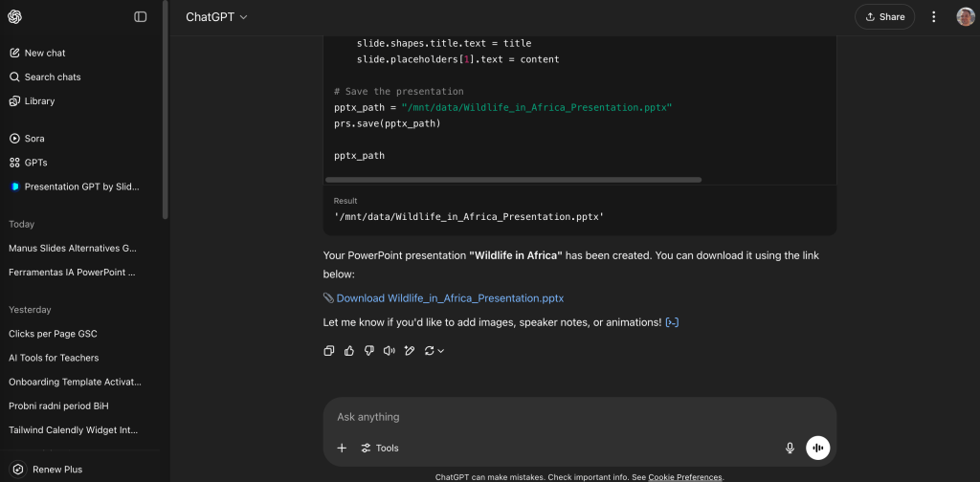The height and width of the screenshot is (482, 980).
Task: Click the code block horizontal scrollbar
Action: pyautogui.click(x=513, y=180)
